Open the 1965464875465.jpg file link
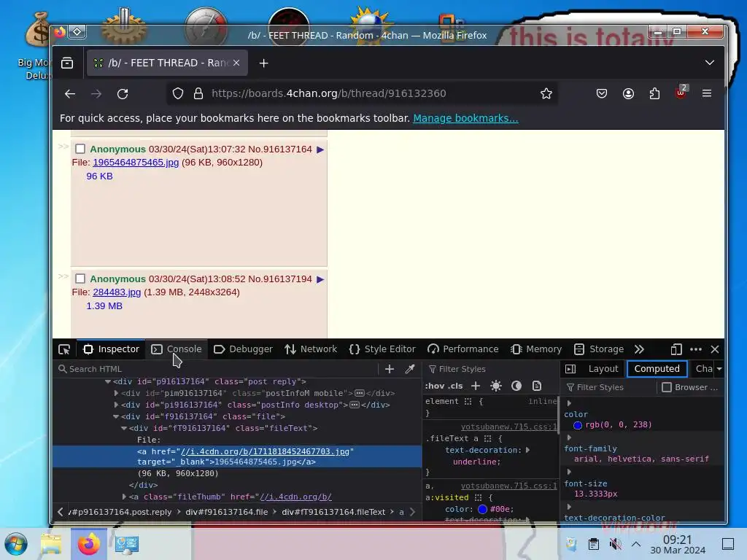The width and height of the screenshot is (747, 560). coord(136,163)
